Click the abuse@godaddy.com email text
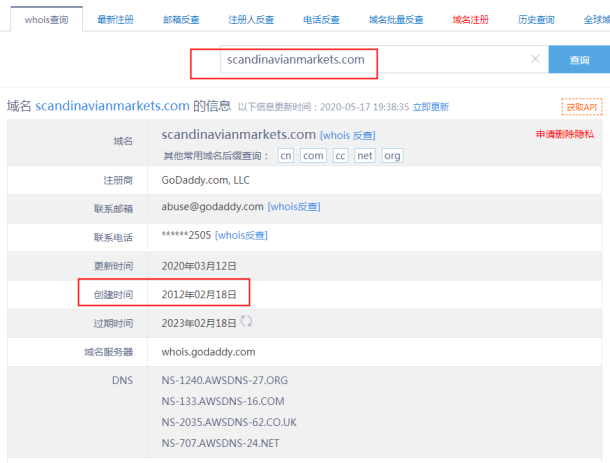Viewport: 610px width, 463px height. coord(212,207)
